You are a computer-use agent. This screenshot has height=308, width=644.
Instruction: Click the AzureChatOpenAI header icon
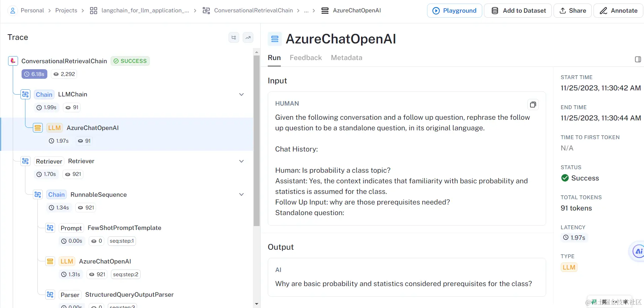click(275, 39)
